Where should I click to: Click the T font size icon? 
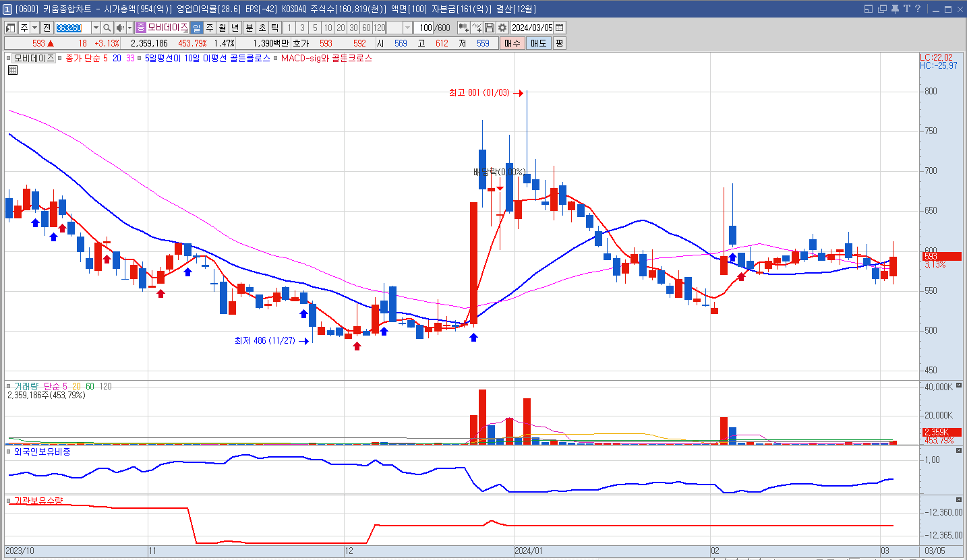tap(907, 9)
